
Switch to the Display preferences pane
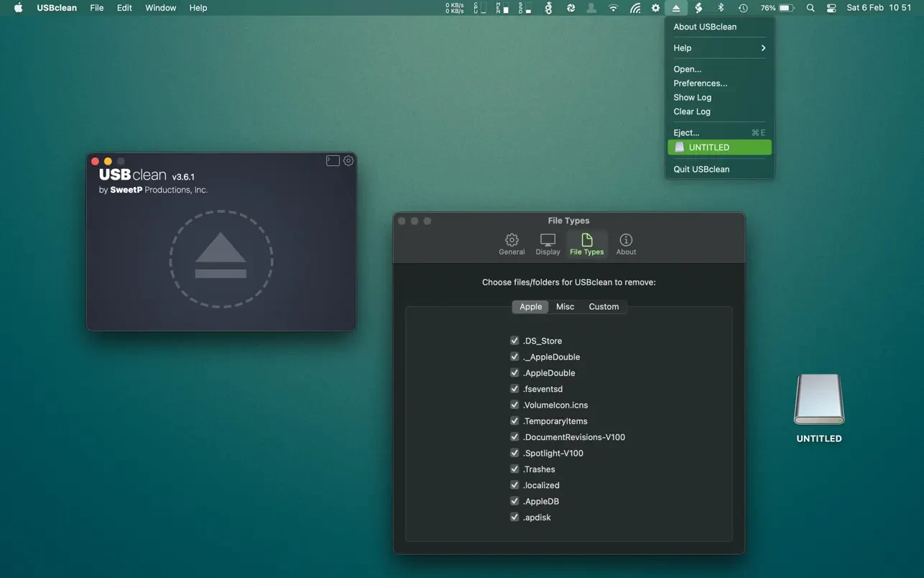[548, 244]
